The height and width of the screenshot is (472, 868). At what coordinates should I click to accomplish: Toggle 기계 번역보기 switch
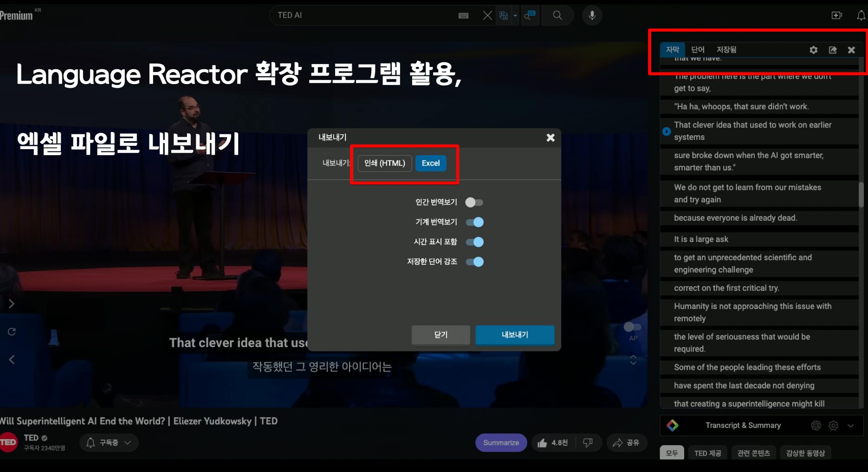coord(475,222)
